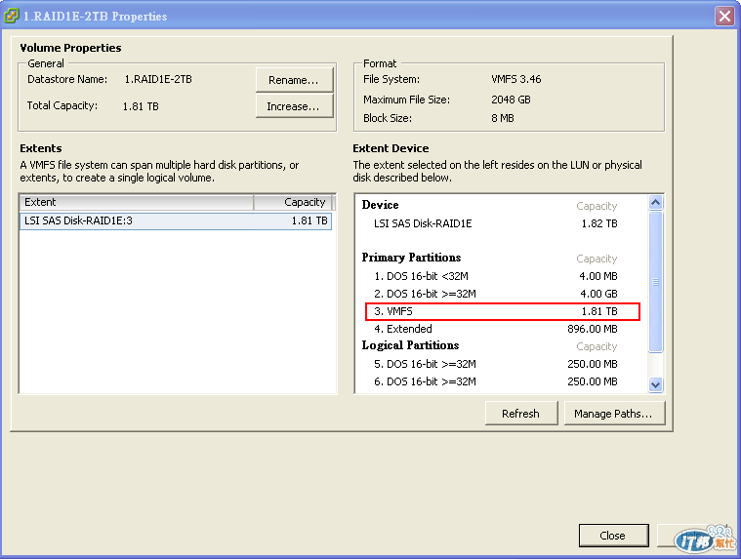The width and height of the screenshot is (741, 560).
Task: Open Manage Paths... dialog
Action: 613,414
